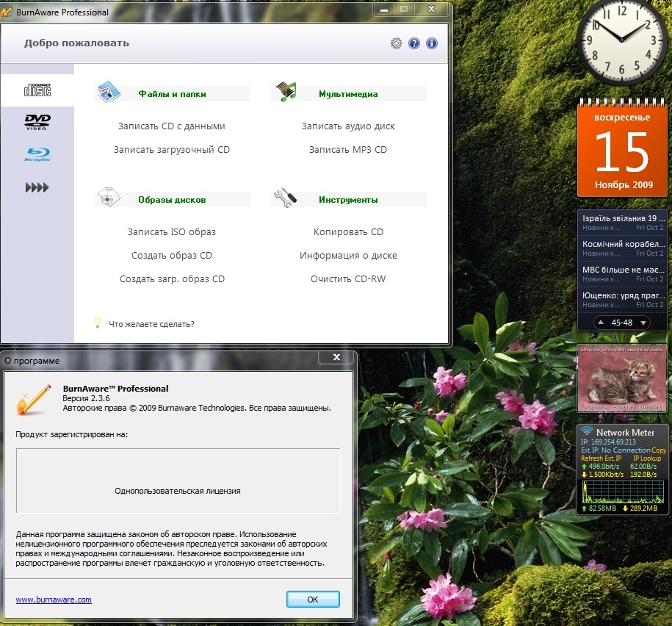
Task: Click Refresh Ext. IP in Network Meter
Action: coord(601,458)
